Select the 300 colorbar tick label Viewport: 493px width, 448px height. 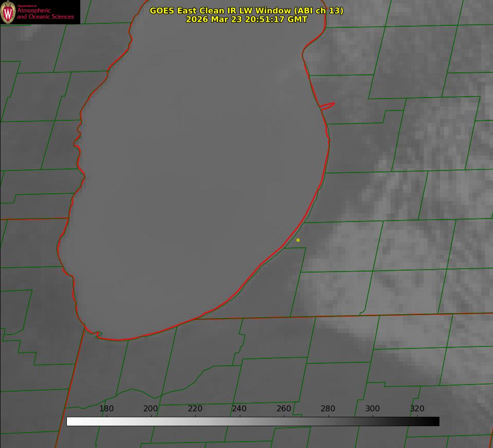(x=373, y=408)
